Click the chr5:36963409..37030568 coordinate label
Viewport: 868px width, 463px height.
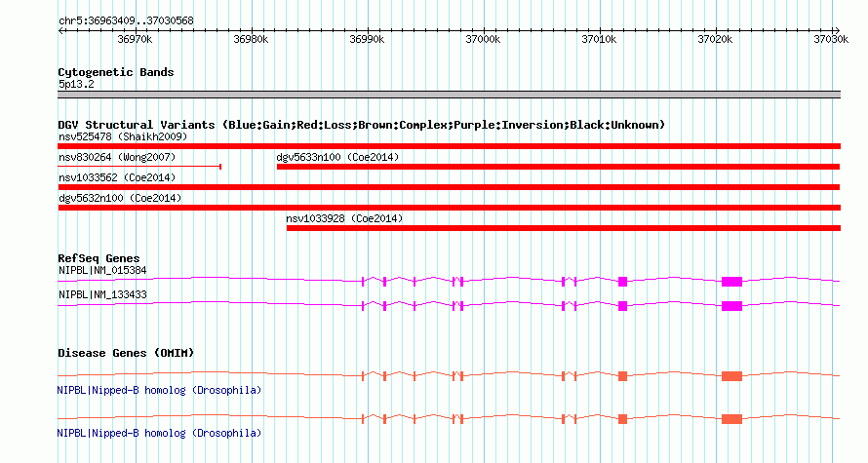126,21
